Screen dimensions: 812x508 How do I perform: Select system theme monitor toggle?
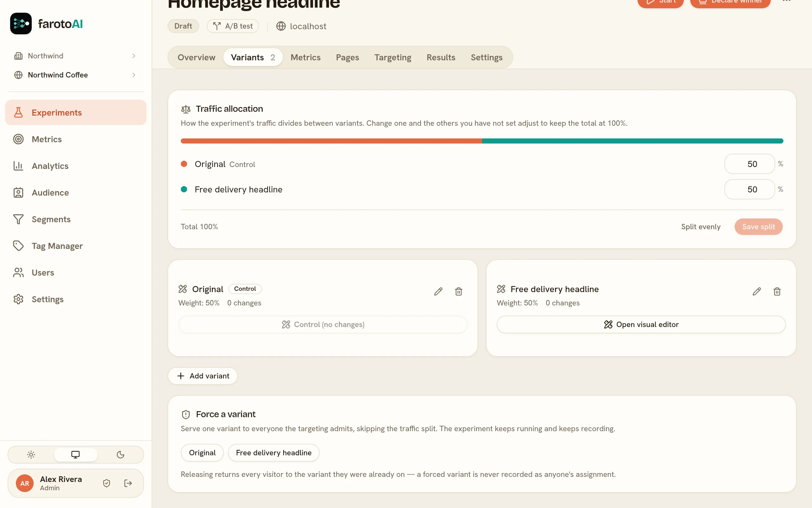(x=75, y=455)
